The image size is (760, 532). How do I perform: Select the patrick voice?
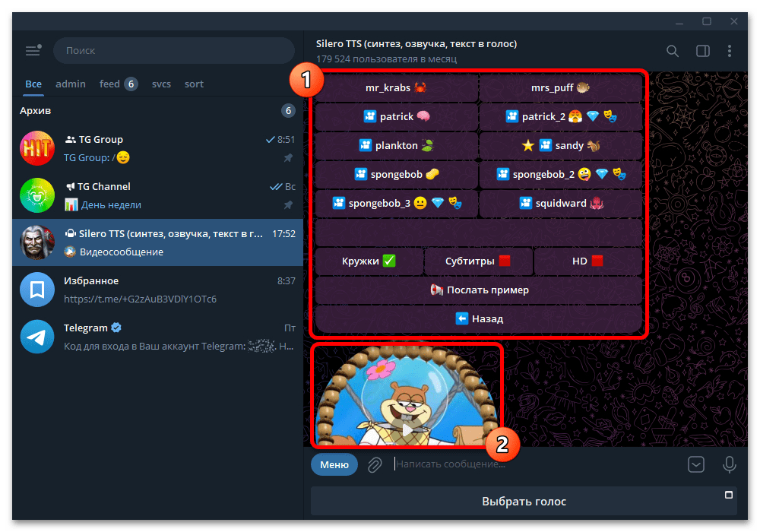[396, 116]
